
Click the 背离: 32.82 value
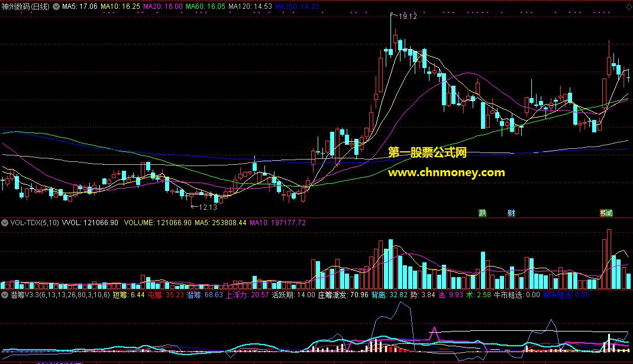(x=390, y=295)
